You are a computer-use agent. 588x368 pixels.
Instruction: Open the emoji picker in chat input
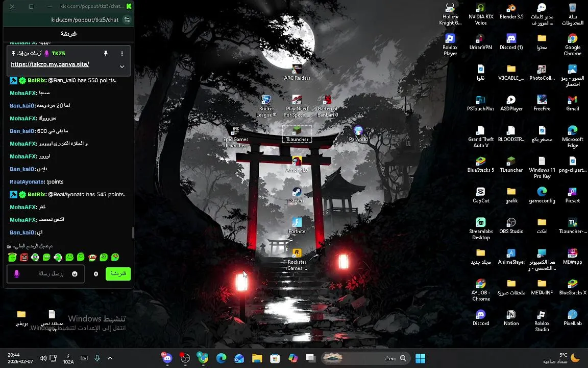(75, 274)
